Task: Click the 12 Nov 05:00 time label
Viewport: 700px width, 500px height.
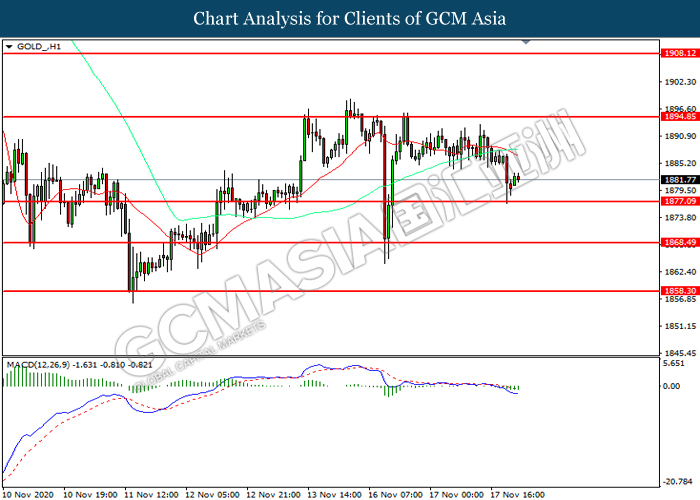Action: [x=212, y=495]
